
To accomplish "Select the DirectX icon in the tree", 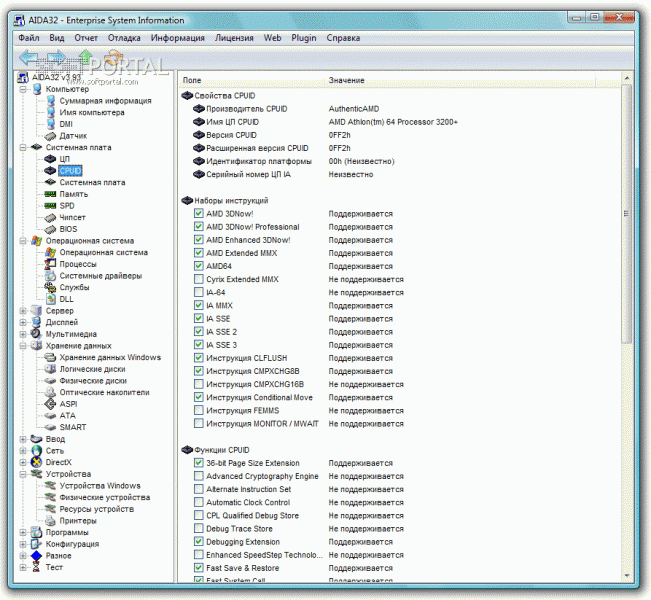I will tap(36, 462).
